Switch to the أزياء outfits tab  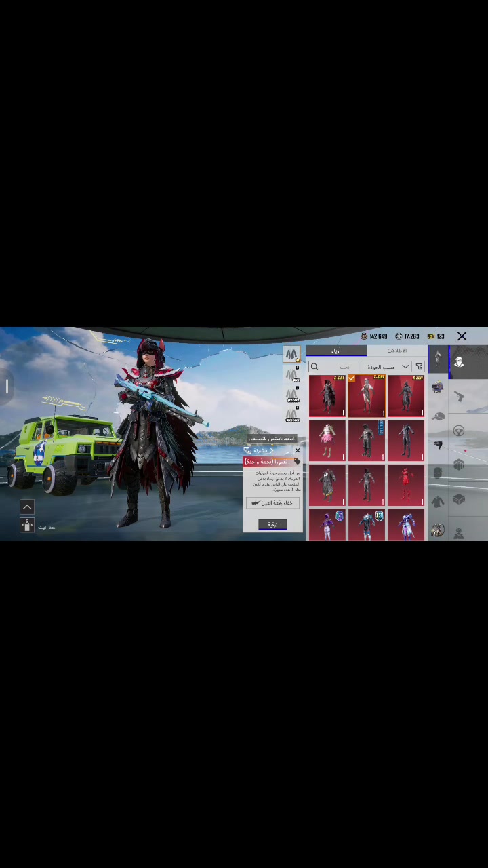(336, 351)
